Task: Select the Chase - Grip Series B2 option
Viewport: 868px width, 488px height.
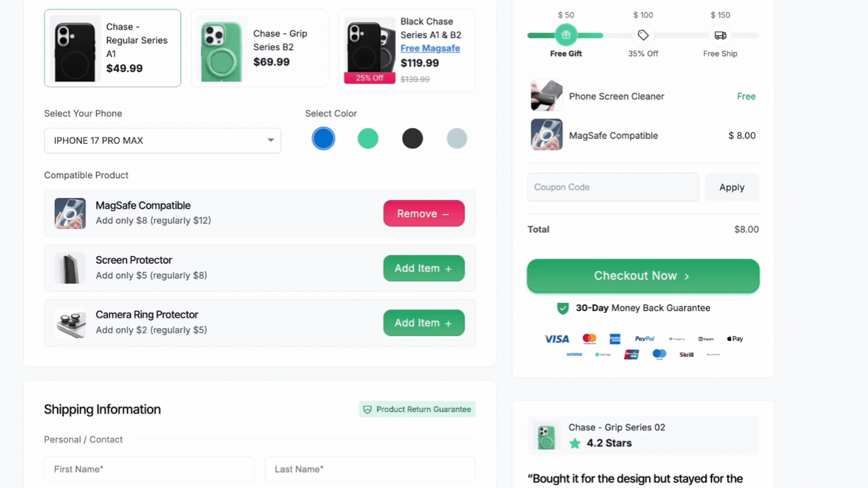Action: [260, 48]
